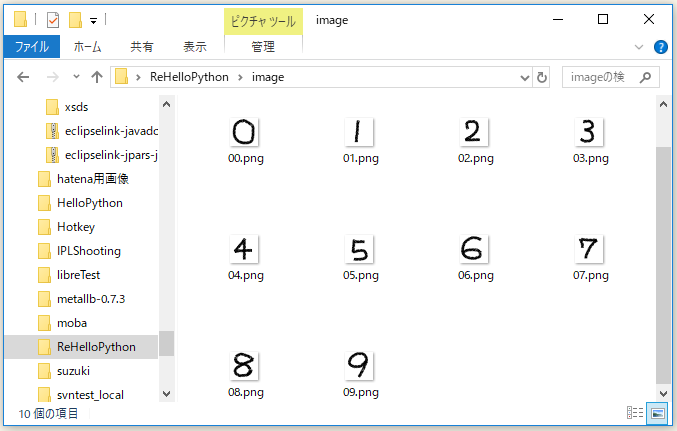The height and width of the screenshot is (431, 677).
Task: Open the recent locations dropdown
Action: pos(76,77)
